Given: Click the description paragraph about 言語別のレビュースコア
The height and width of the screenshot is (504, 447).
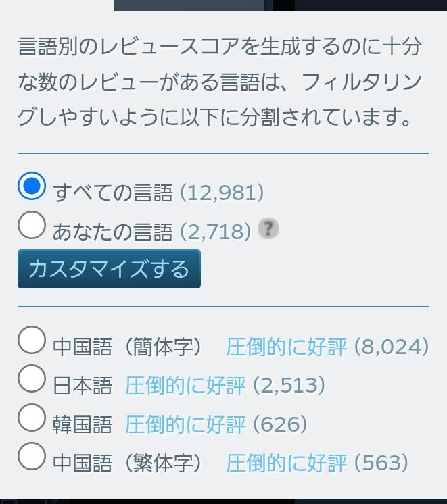Looking at the screenshot, I should pyautogui.click(x=220, y=82).
